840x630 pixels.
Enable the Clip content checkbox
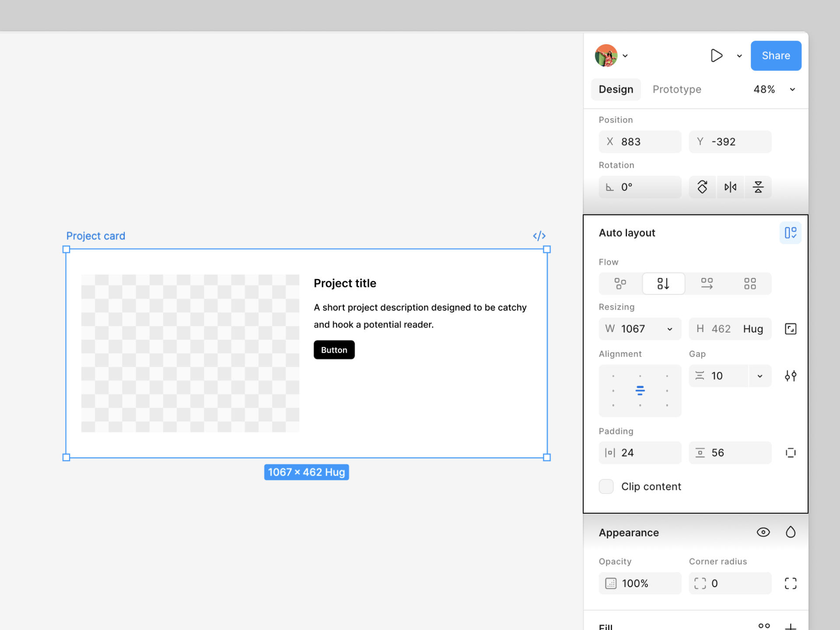606,486
